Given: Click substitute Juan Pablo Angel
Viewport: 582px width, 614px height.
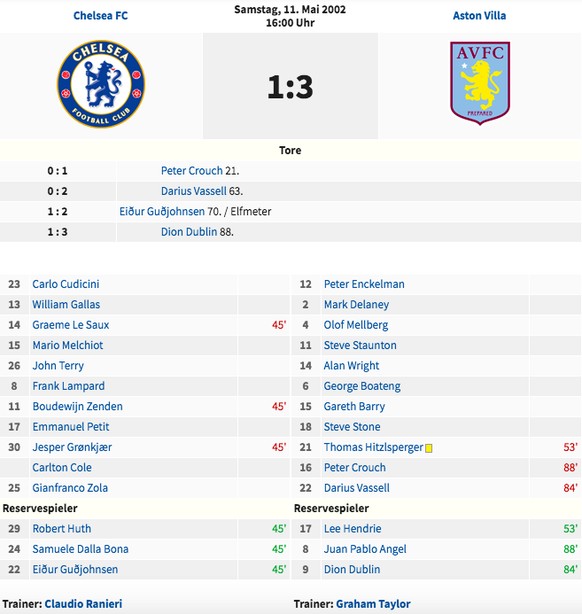Looking at the screenshot, I should point(365,549).
